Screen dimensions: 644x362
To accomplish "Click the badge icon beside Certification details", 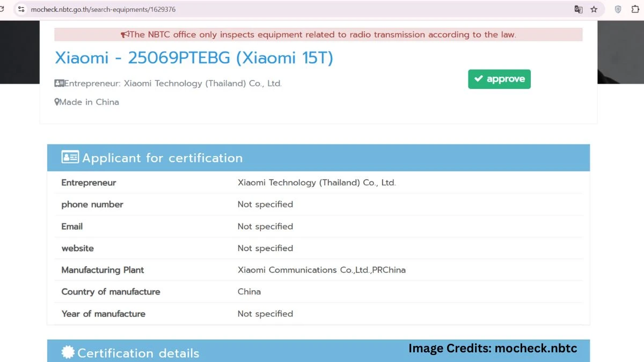I will (68, 352).
